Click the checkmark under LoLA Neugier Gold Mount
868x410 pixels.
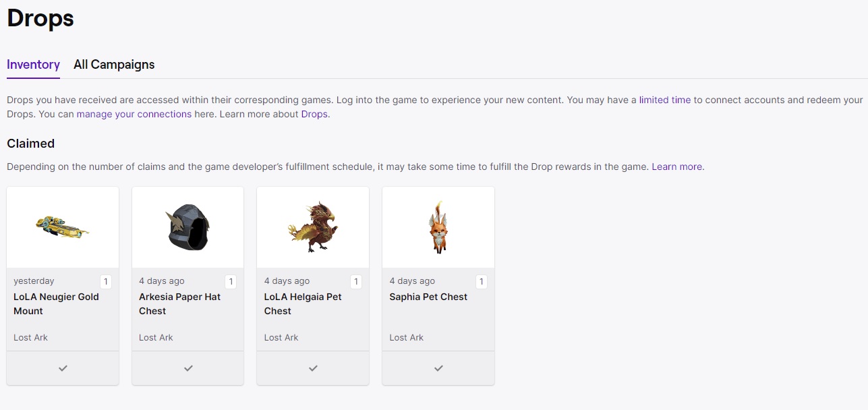tap(63, 368)
